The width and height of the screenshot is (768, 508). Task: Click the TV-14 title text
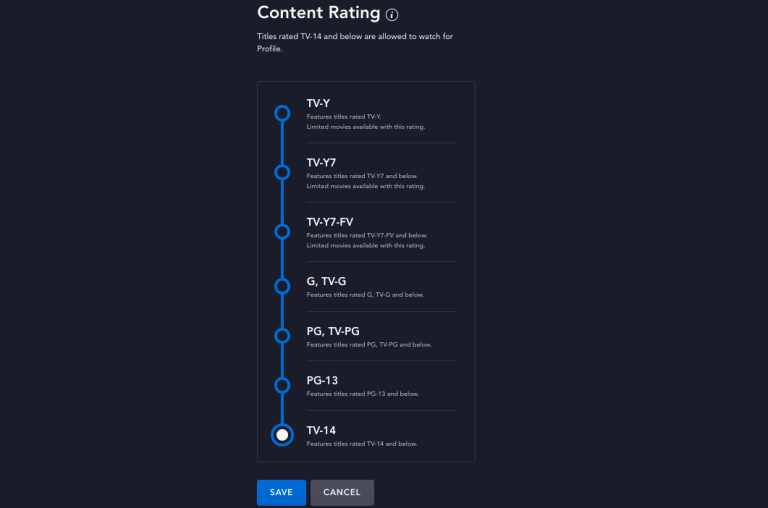321,431
